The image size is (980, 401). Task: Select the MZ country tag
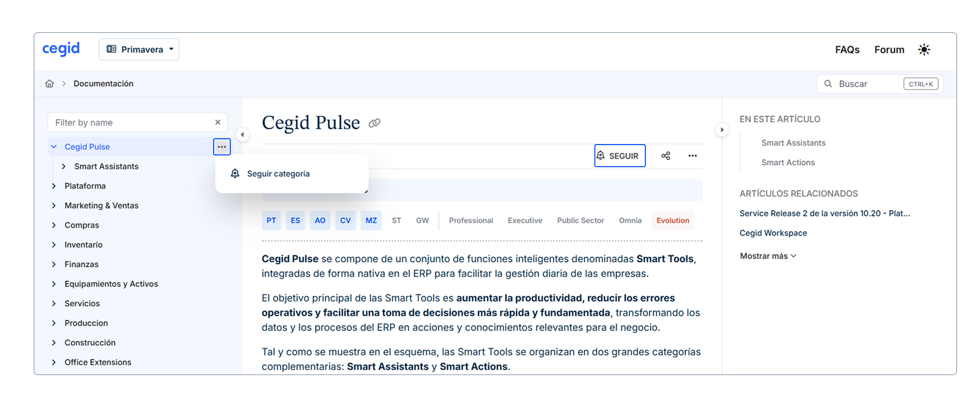[371, 221]
